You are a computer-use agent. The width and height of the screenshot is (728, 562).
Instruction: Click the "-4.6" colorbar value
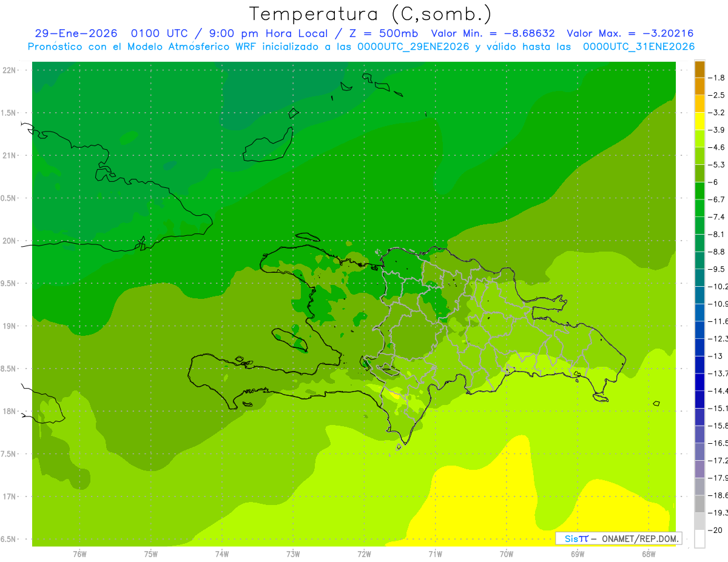716,147
